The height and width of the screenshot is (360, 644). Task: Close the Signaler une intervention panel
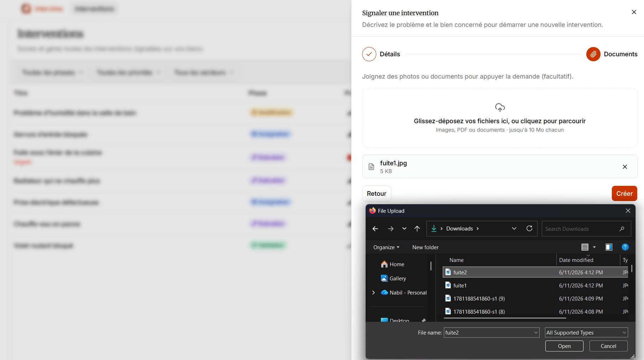tap(634, 12)
